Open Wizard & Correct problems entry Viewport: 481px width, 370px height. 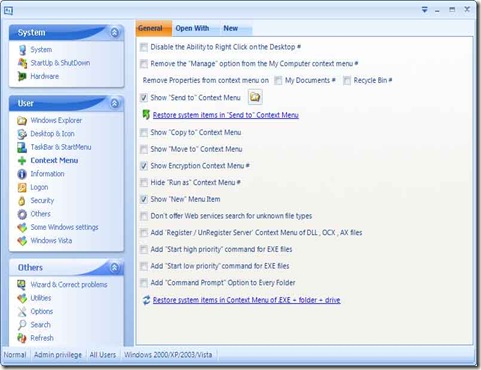(69, 284)
